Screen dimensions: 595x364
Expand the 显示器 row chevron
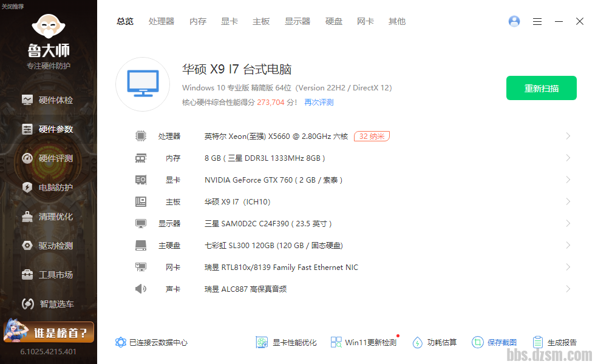[x=568, y=223]
